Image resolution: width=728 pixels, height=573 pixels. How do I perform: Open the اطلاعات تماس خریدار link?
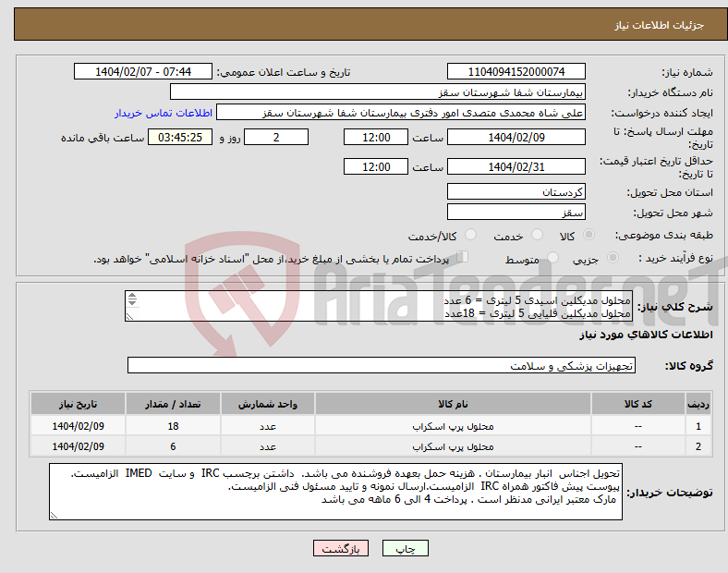click(164, 113)
